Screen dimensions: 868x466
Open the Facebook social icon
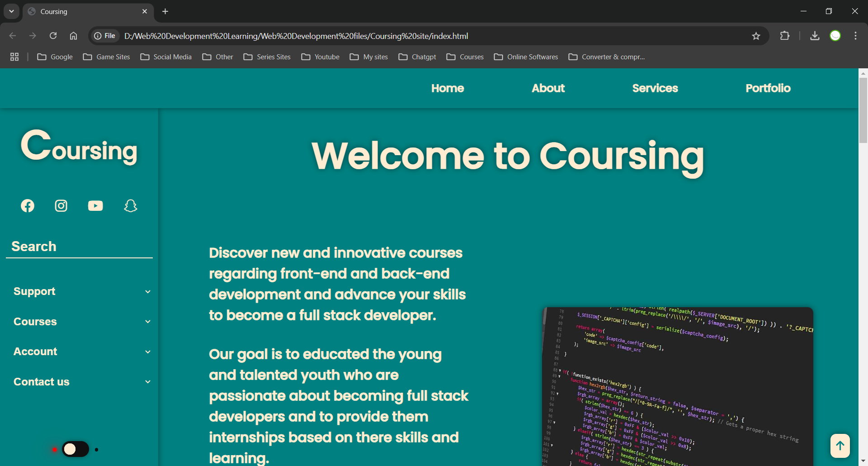pos(28,206)
